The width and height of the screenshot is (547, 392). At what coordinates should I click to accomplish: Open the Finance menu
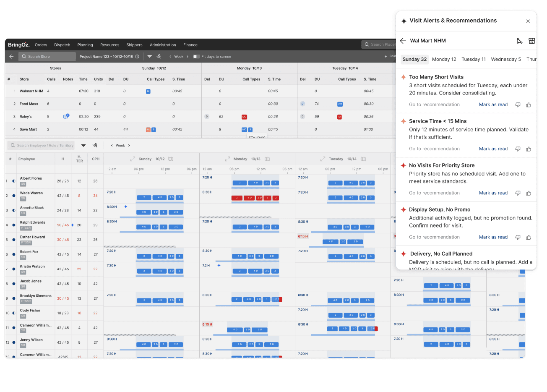(x=190, y=45)
